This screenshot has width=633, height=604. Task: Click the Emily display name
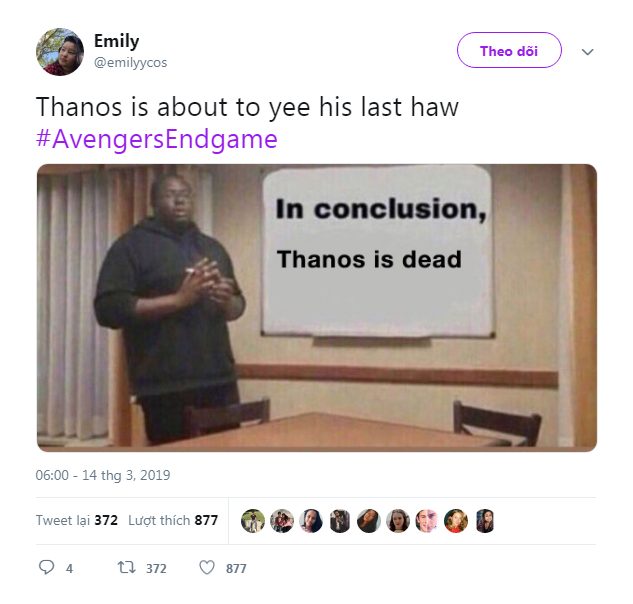click(x=116, y=41)
